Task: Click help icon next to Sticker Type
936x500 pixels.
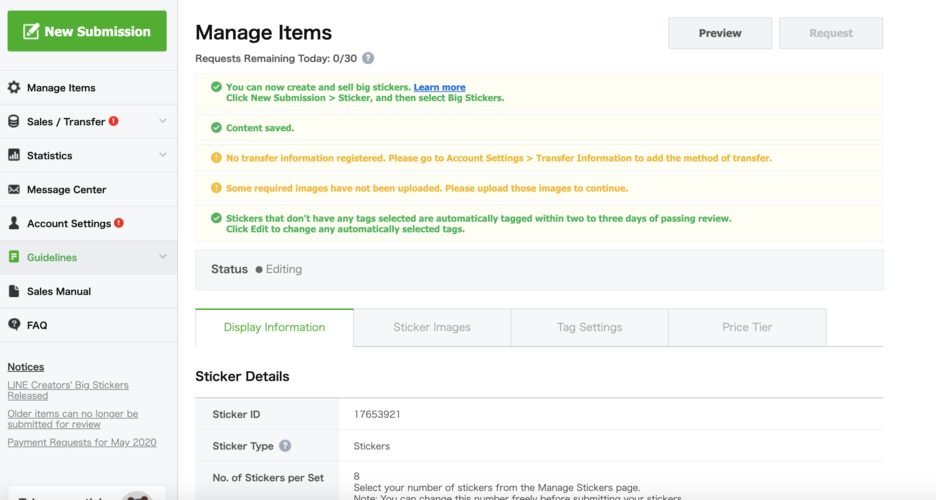Action: 285,446
